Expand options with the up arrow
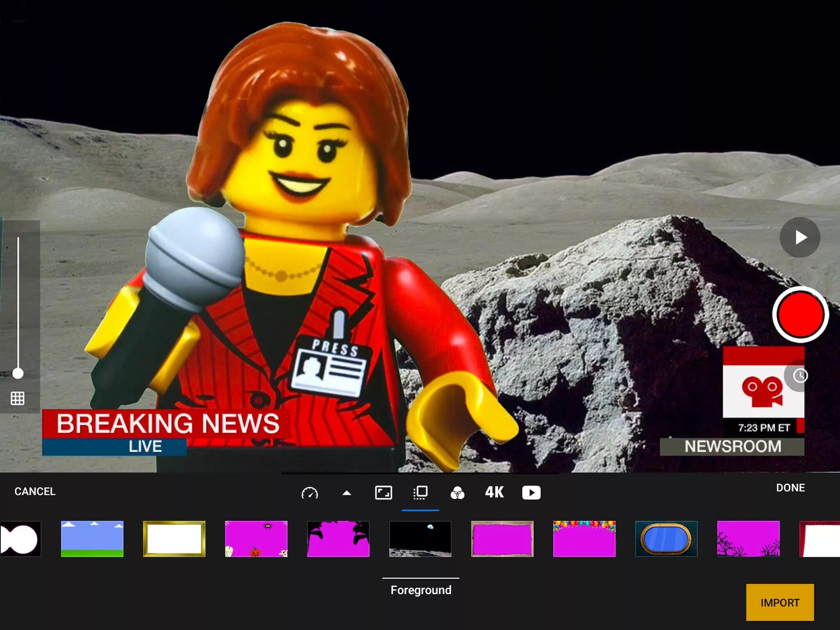 pos(347,493)
